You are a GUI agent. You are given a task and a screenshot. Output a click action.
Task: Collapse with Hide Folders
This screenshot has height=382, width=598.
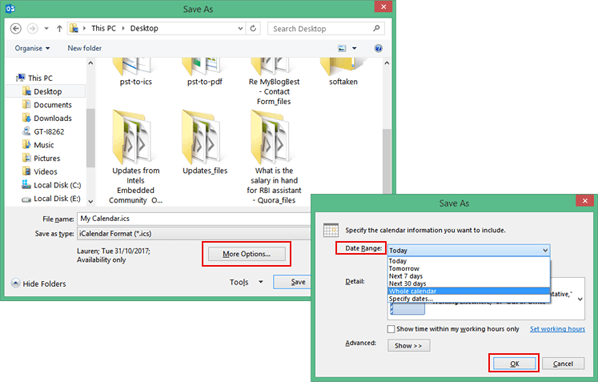pos(39,284)
